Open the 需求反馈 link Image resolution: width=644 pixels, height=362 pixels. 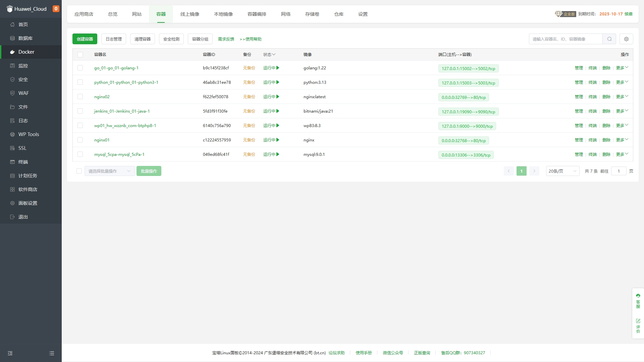coord(226,39)
